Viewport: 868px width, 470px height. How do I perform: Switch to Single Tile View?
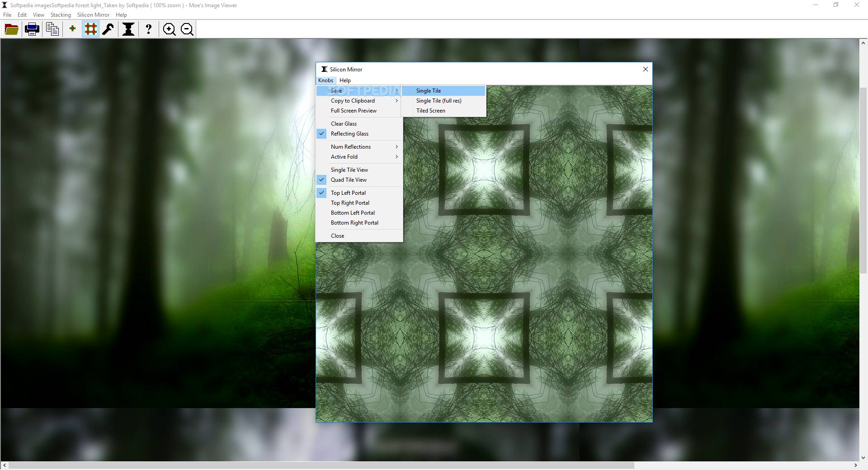tap(359, 170)
